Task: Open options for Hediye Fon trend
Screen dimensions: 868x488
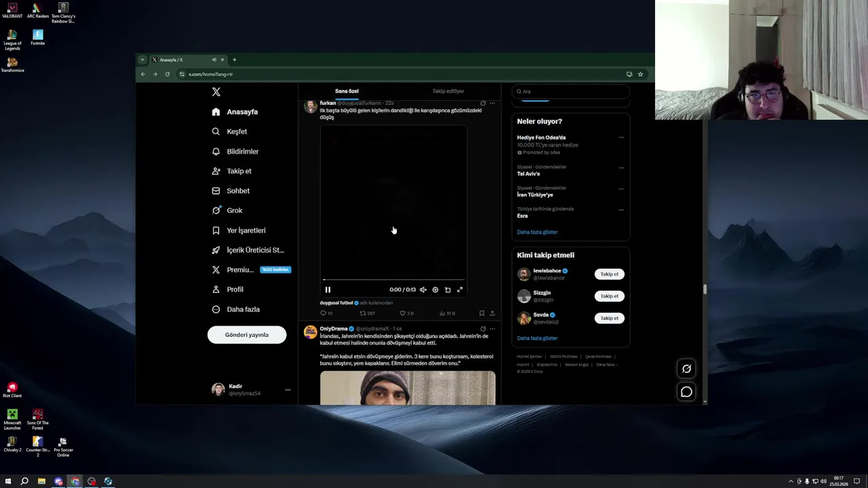Action: [x=620, y=138]
